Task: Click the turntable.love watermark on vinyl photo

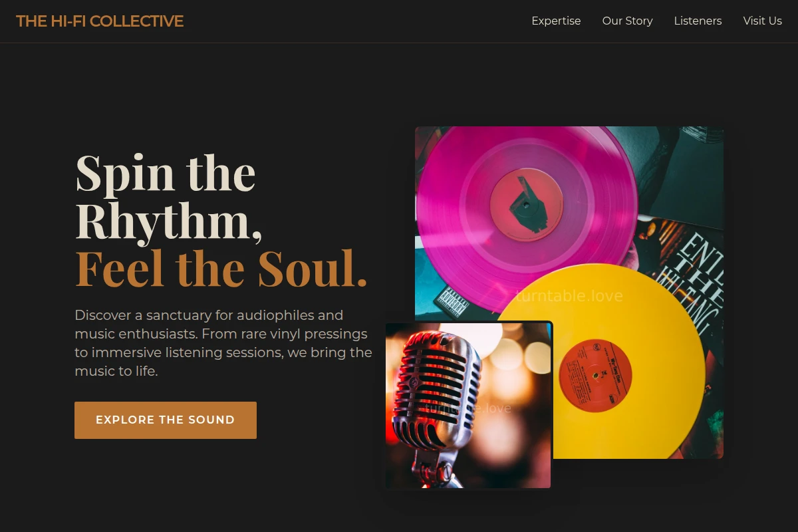Action: [x=569, y=296]
